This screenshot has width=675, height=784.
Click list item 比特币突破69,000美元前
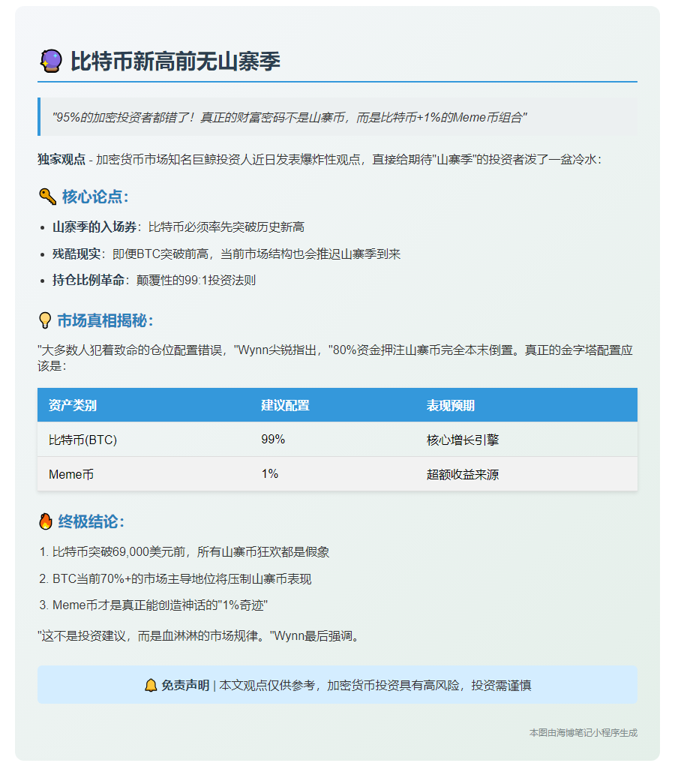[x=190, y=552]
